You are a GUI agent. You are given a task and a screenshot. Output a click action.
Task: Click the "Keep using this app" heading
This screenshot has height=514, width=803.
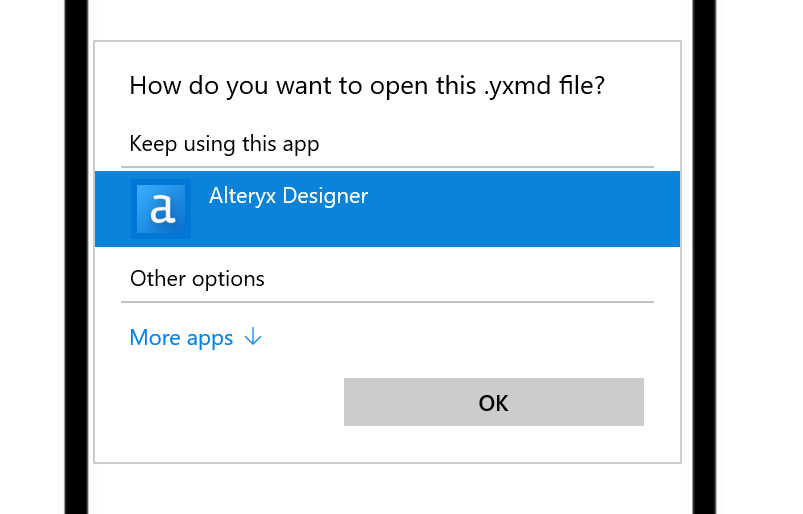224,144
